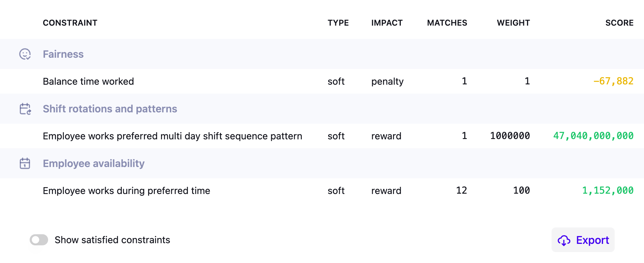Click the Fairness smiley face icon
The image size is (644, 263).
pos(25,54)
